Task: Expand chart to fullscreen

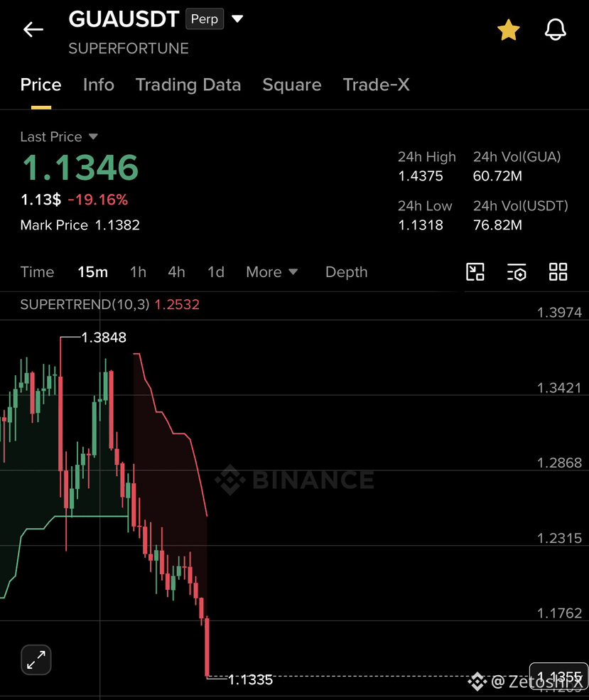Action: click(x=36, y=659)
